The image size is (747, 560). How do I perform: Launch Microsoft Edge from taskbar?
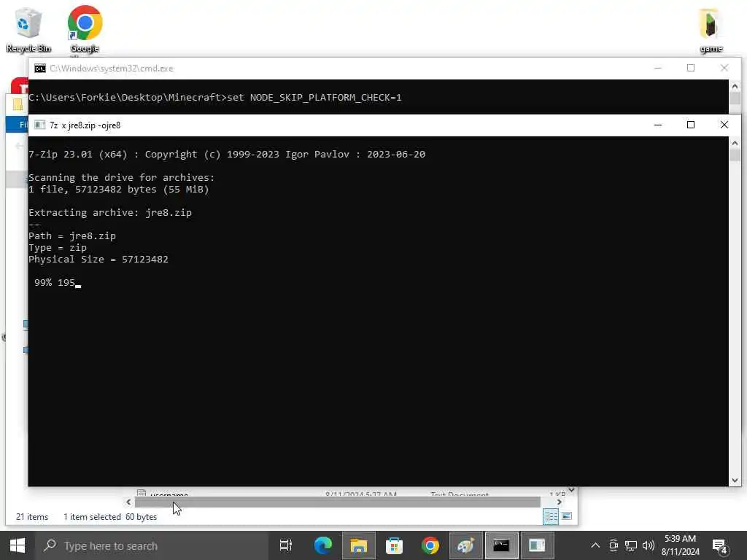point(322,545)
